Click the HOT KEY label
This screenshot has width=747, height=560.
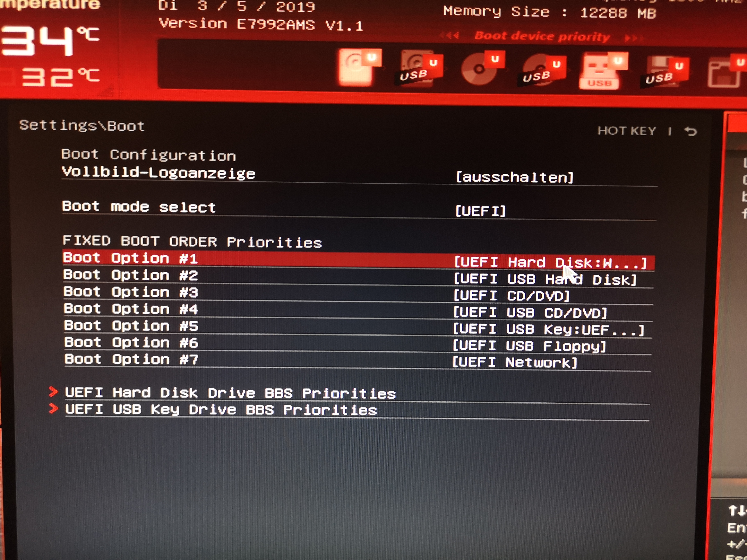point(627,131)
